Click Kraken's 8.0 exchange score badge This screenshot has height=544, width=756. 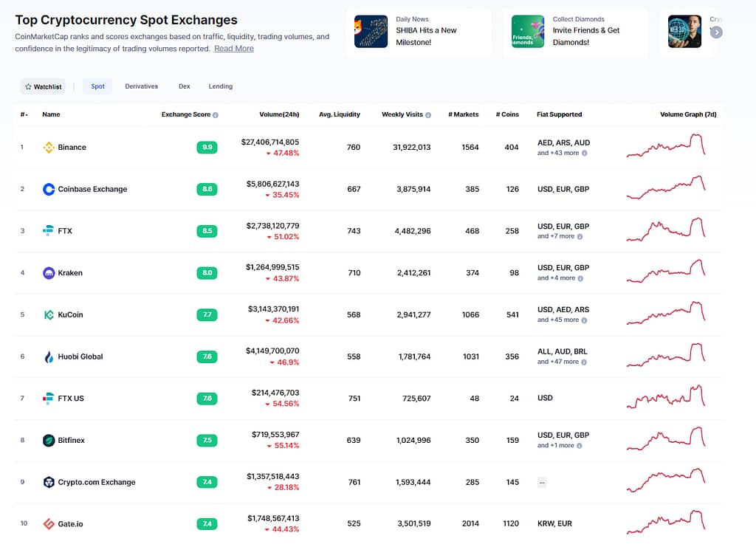207,273
